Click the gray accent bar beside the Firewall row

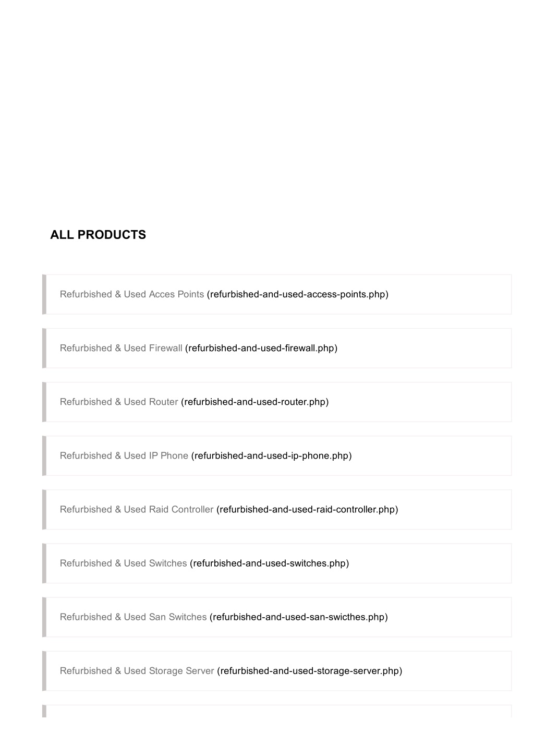point(44,348)
